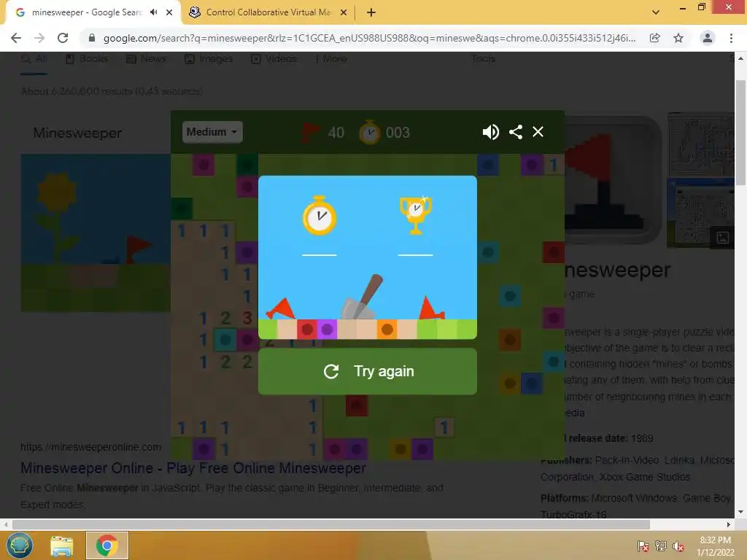
Task: Open the Medium difficulty dropdown
Action: (x=212, y=132)
